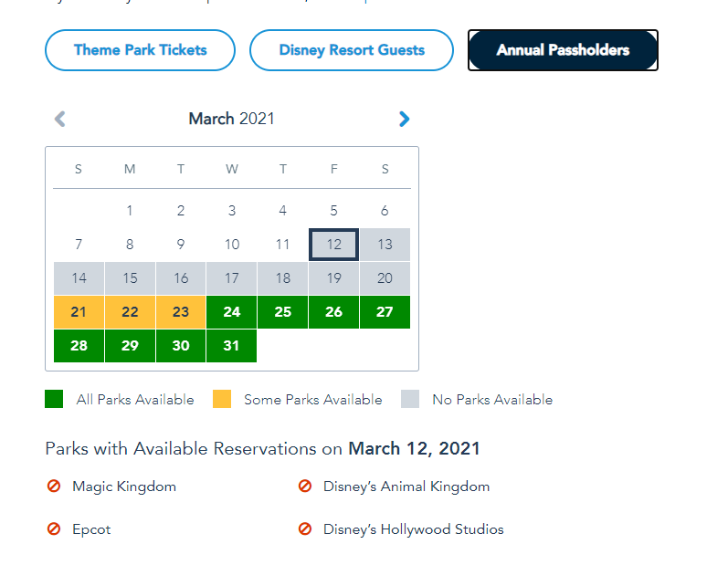
Task: Switch to Theme Park Tickets tab
Action: click(140, 50)
